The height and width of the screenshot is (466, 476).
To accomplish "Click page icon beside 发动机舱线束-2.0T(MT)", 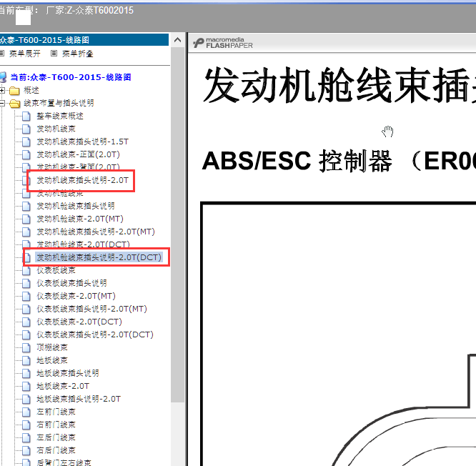I will [x=26, y=219].
